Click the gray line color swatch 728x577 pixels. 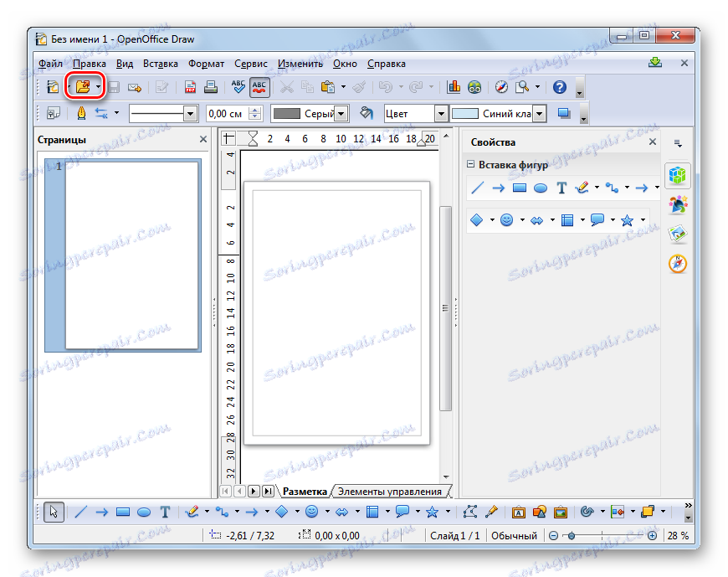(x=286, y=113)
